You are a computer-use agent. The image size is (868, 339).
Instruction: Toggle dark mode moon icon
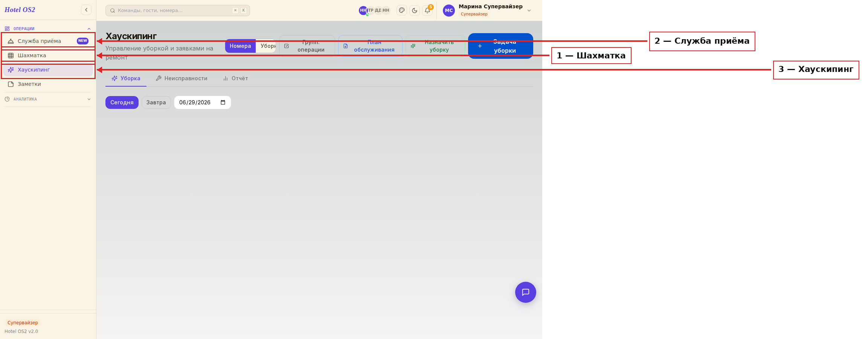tap(415, 11)
